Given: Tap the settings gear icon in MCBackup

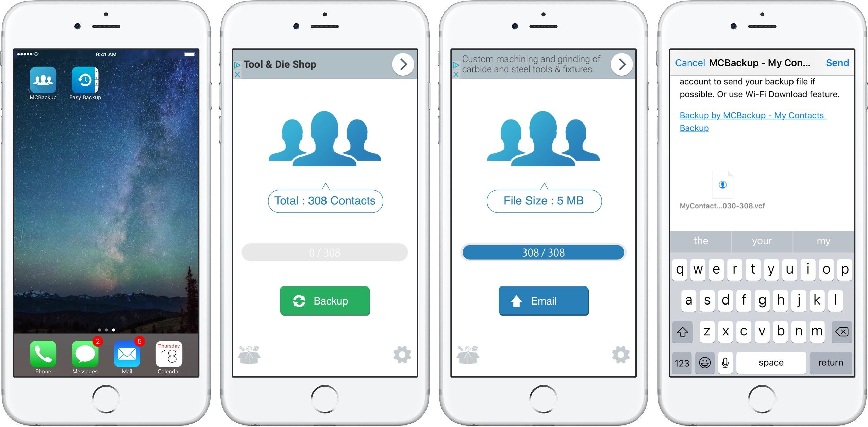Looking at the screenshot, I should click(403, 353).
